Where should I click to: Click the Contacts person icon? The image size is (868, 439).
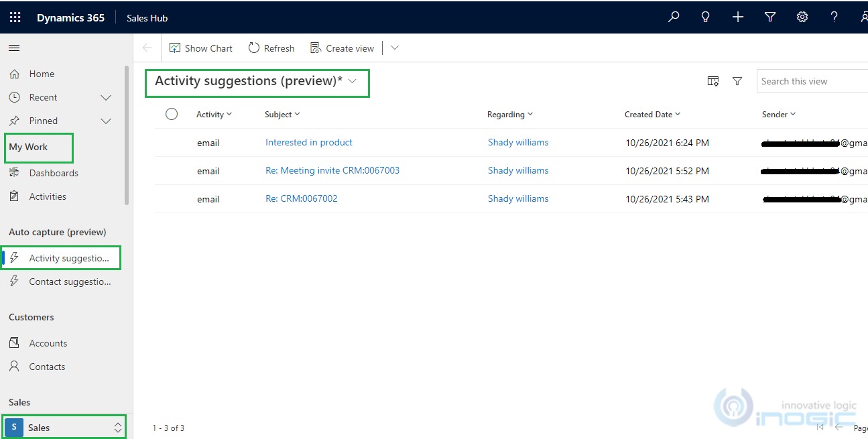pyautogui.click(x=14, y=367)
